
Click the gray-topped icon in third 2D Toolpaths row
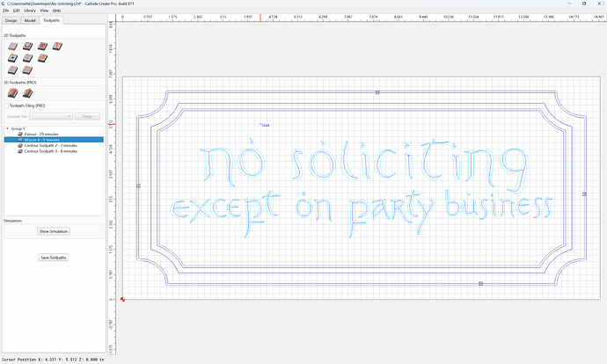click(x=13, y=70)
